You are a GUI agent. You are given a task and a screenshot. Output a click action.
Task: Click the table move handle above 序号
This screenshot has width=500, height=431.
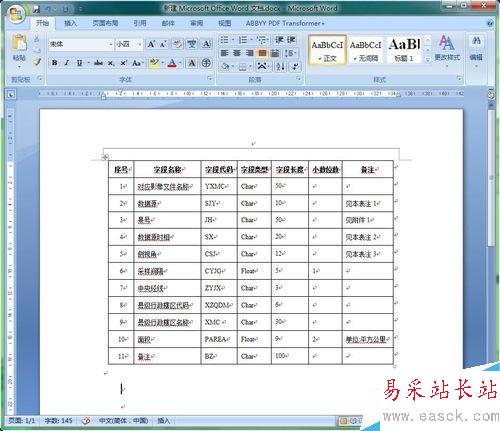pyautogui.click(x=105, y=157)
